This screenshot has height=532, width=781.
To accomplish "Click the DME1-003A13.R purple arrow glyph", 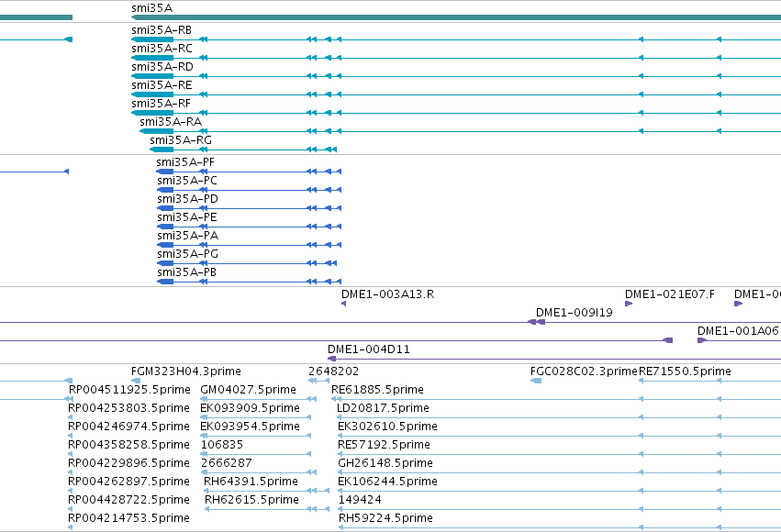I will click(x=343, y=304).
